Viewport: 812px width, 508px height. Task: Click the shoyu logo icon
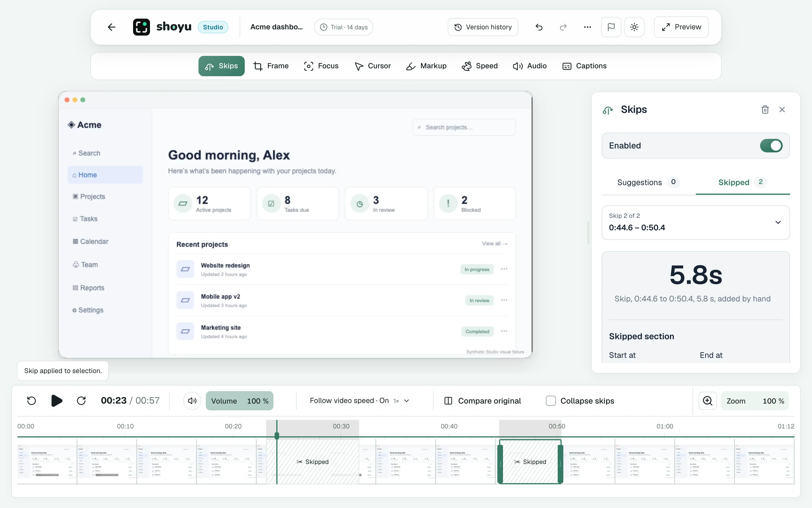pyautogui.click(x=141, y=27)
